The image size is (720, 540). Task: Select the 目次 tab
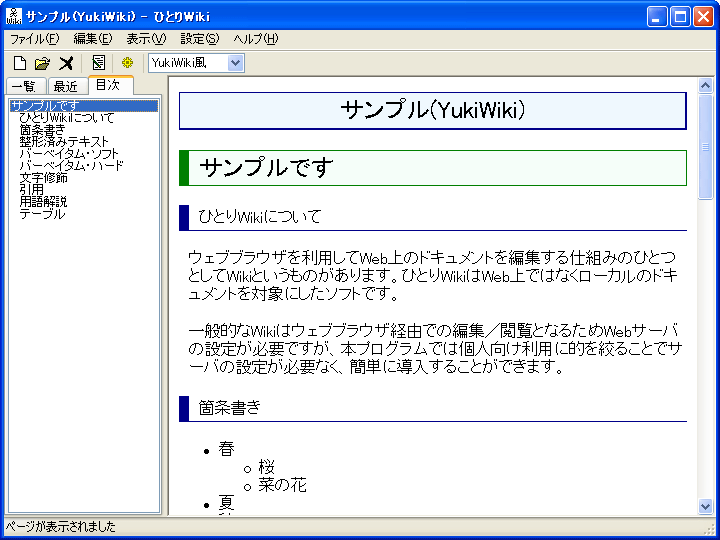(x=111, y=85)
